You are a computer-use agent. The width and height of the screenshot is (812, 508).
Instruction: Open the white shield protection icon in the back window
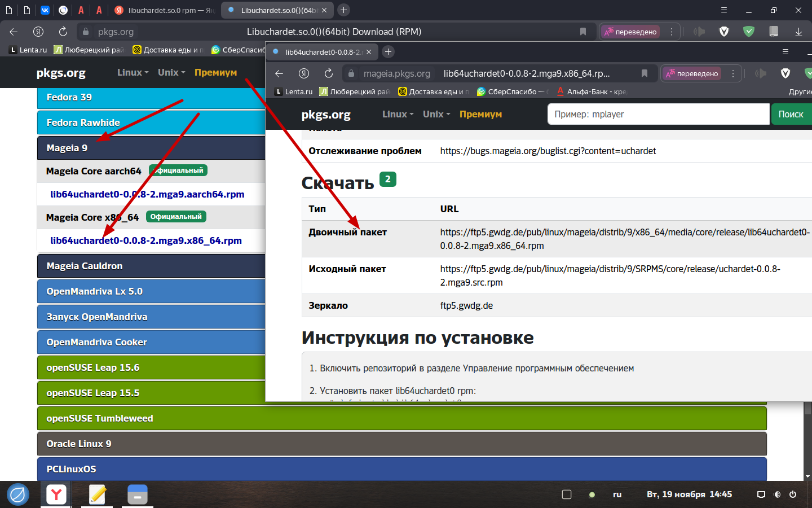click(x=724, y=32)
